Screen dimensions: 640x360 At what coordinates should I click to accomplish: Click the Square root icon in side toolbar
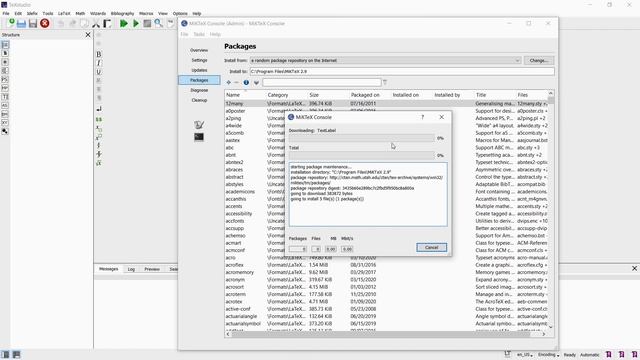click(x=99, y=163)
